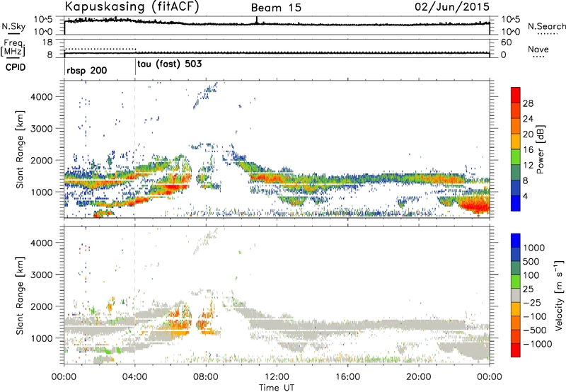566x392 pixels.
Task: Click the '18' frequency axis tick
Action: (x=47, y=42)
